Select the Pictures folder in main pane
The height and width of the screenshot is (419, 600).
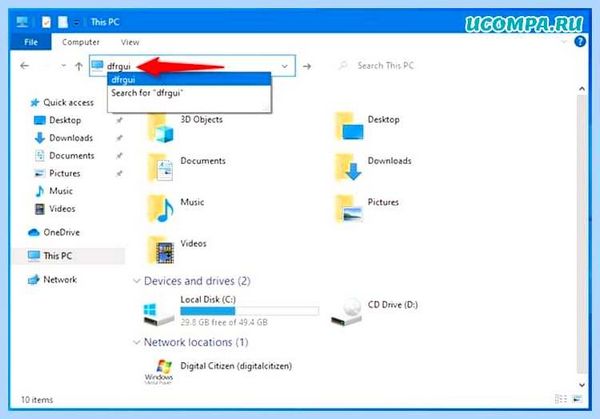click(x=367, y=209)
